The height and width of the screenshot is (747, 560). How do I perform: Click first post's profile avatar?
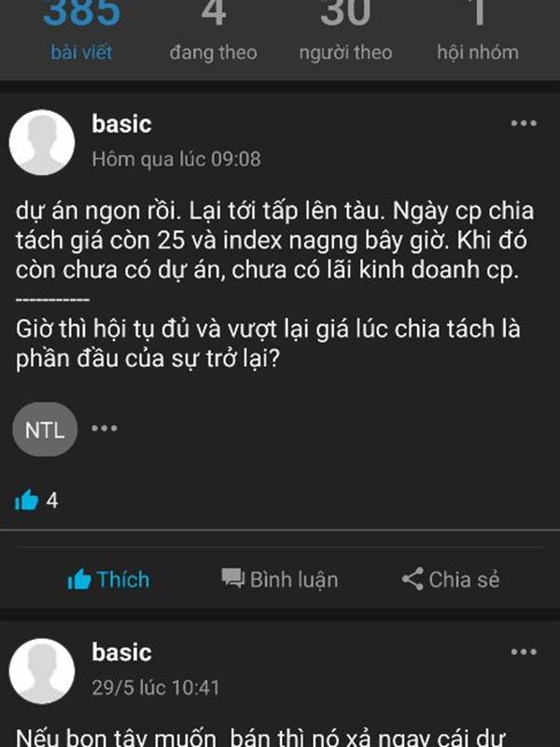click(42, 143)
